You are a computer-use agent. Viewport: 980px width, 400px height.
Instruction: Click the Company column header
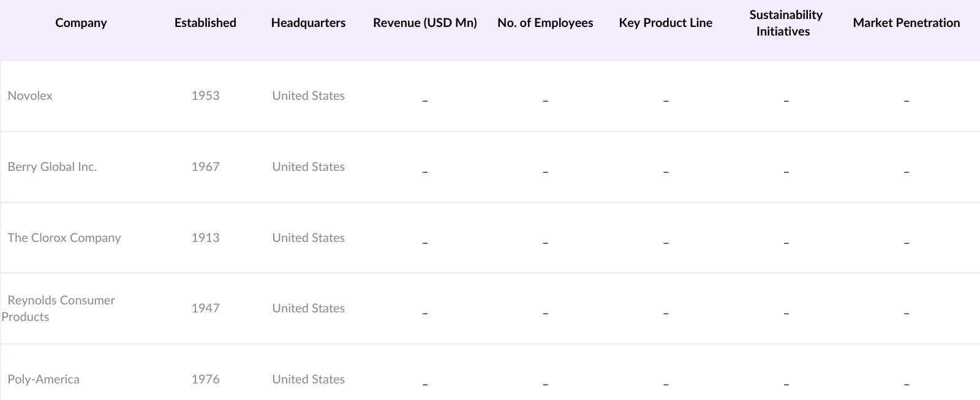click(81, 23)
